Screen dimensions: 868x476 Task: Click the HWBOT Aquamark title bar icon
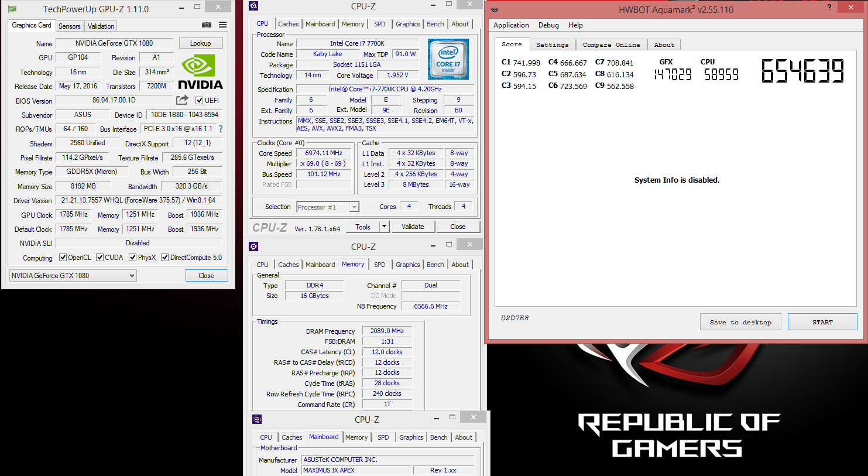[495, 9]
